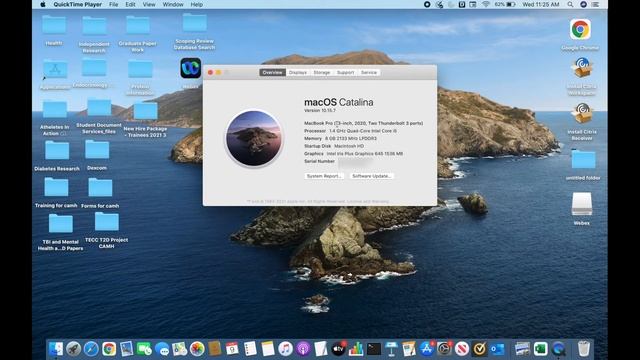640x360 pixels.
Task: Open Apple TV in the dock
Action: [338, 349]
